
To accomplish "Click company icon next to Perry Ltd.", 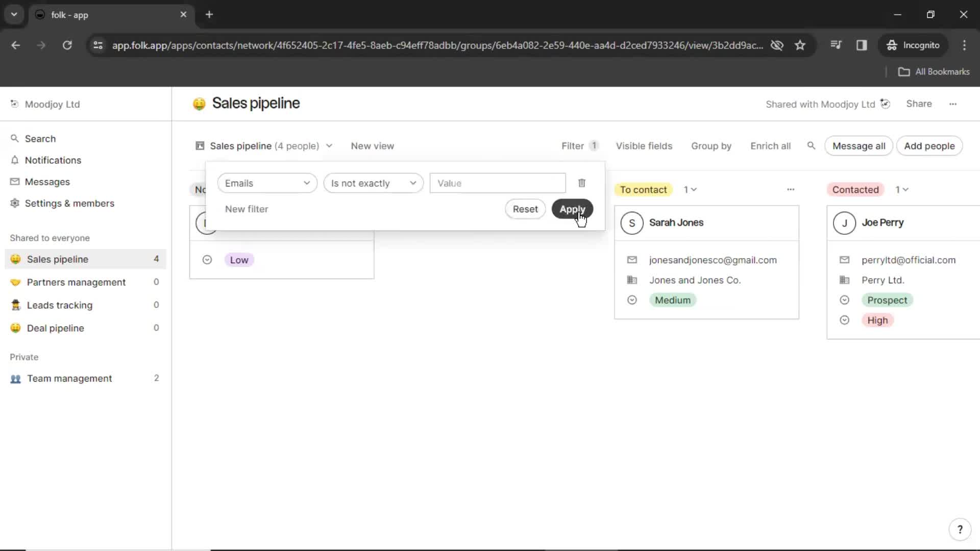I will point(844,280).
